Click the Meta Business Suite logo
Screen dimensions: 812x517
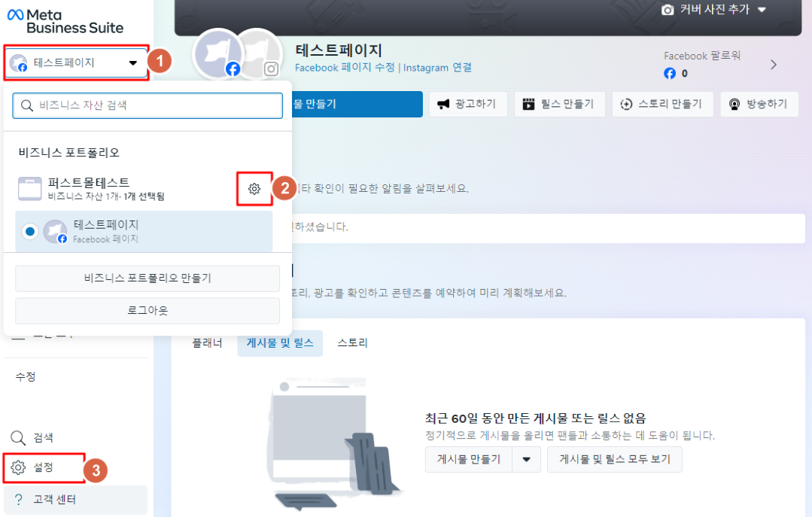65,21
